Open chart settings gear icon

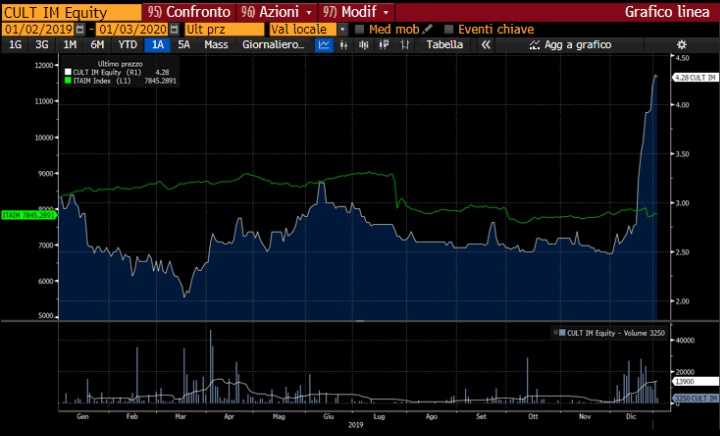point(682,45)
